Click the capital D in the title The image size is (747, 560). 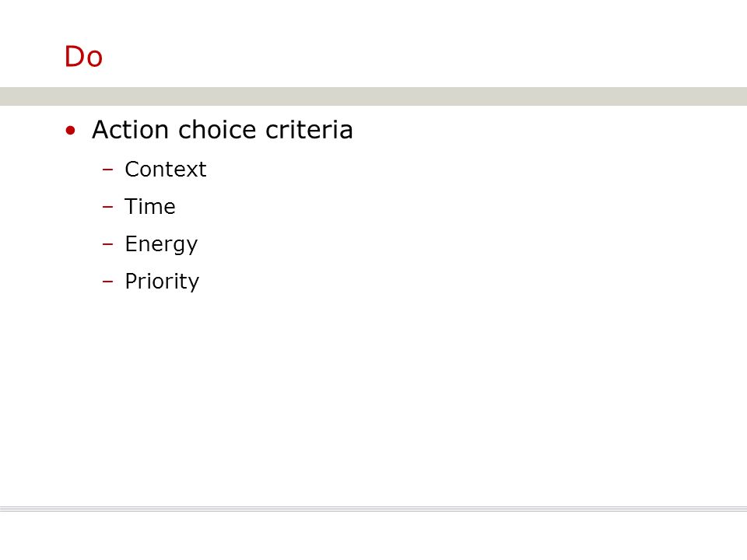75,57
